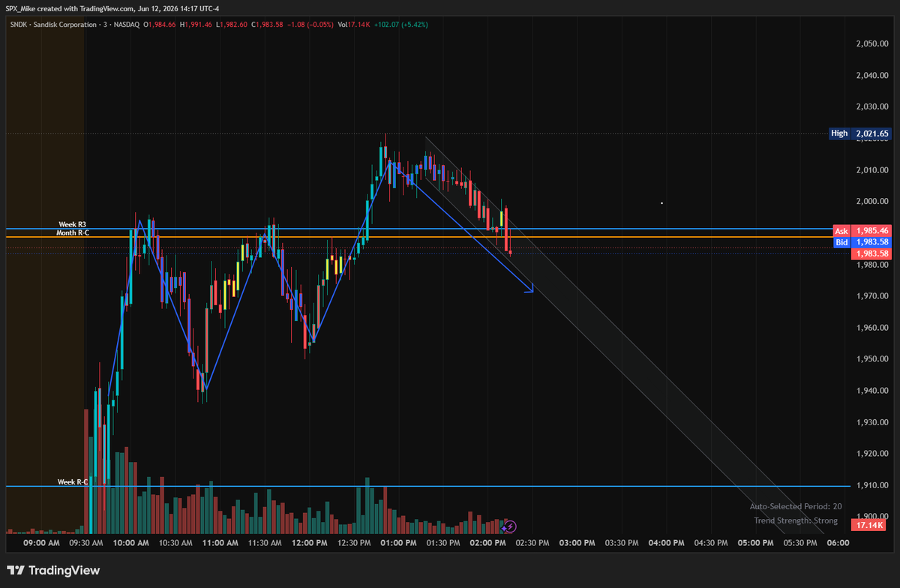Click the Week R-C pivot label
The image size is (900, 588).
click(72, 481)
